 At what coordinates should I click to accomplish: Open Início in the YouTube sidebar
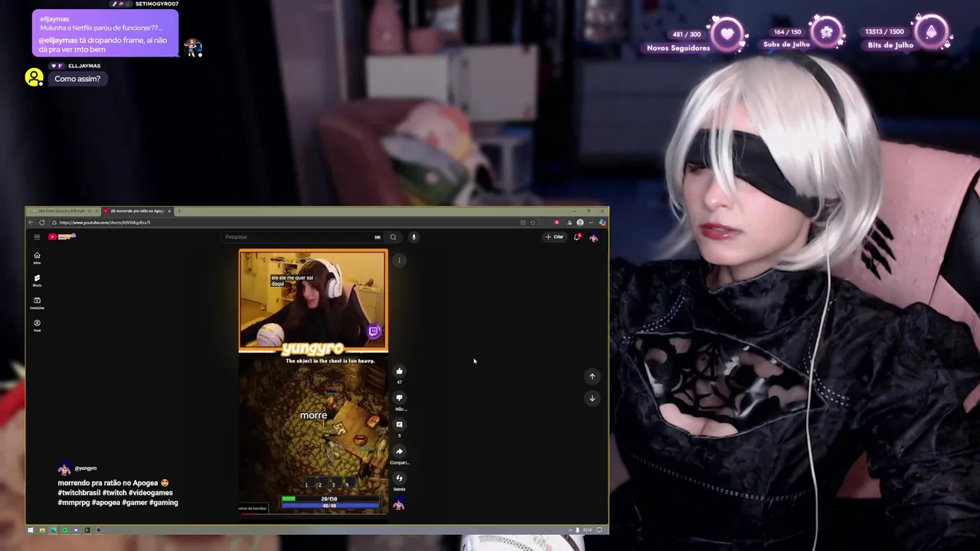click(x=37, y=258)
